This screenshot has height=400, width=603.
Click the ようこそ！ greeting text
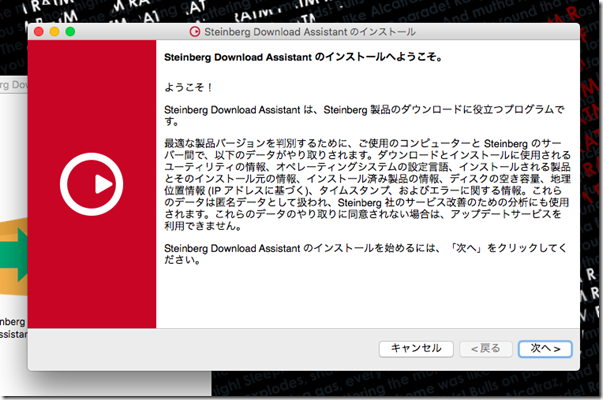point(188,87)
